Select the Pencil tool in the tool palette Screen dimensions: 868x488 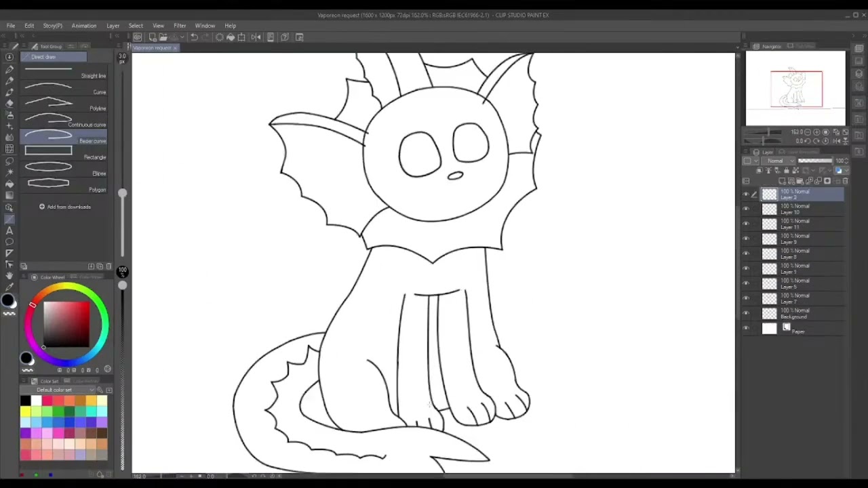tap(9, 81)
